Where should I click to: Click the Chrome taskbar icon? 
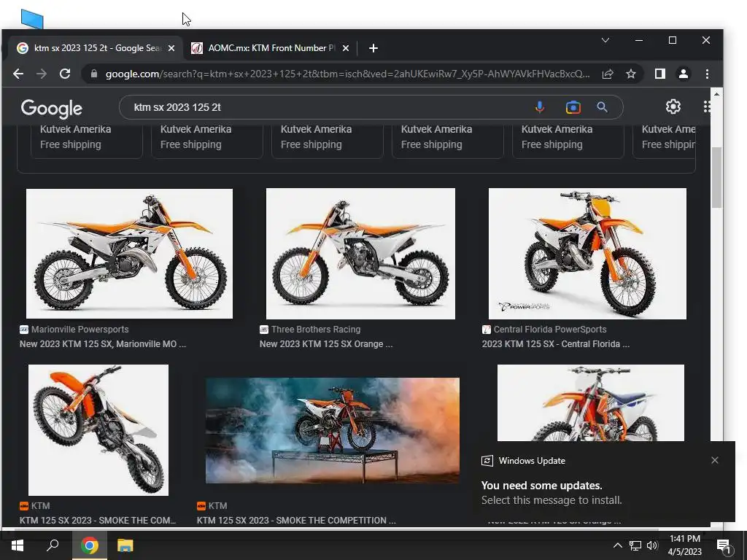89,545
